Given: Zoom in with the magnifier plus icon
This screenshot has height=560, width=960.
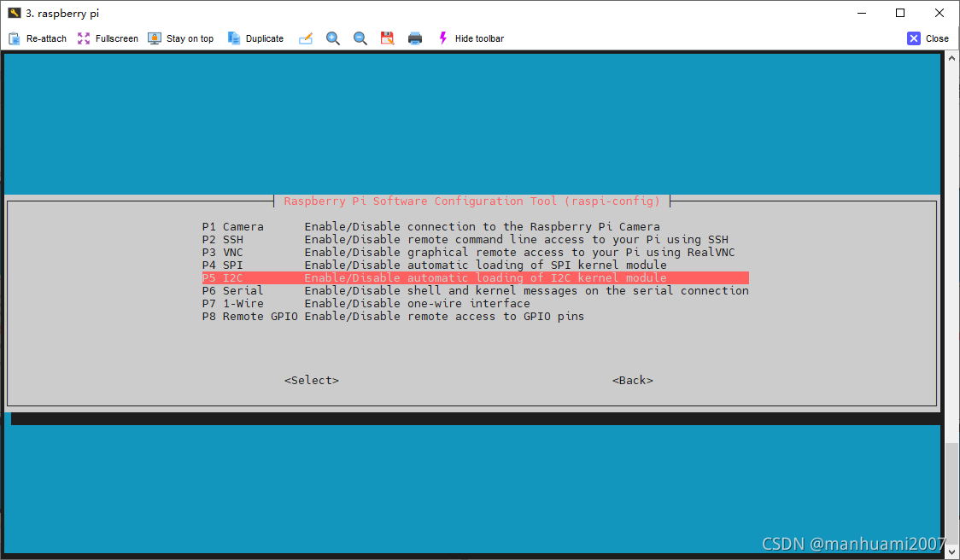Looking at the screenshot, I should tap(333, 38).
